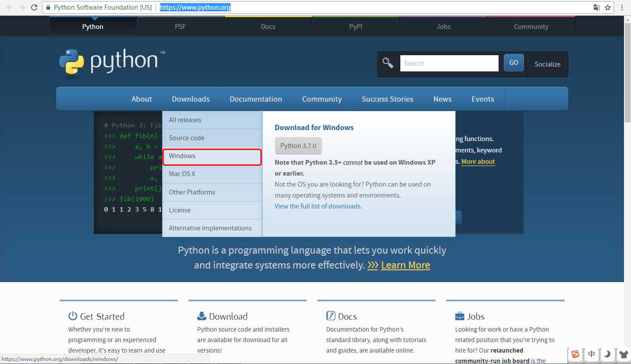Open the Events menu
Screen dimensions: 631x364
click(x=483, y=99)
